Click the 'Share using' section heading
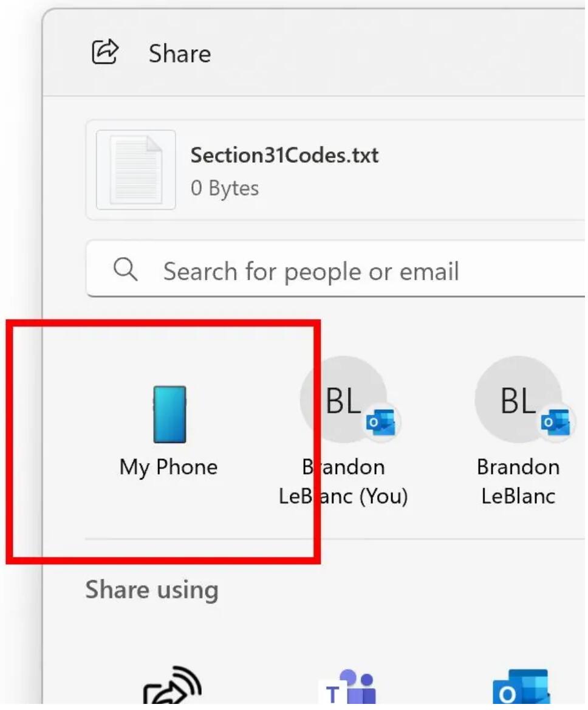Viewport: 588px width, 710px height. 152,590
